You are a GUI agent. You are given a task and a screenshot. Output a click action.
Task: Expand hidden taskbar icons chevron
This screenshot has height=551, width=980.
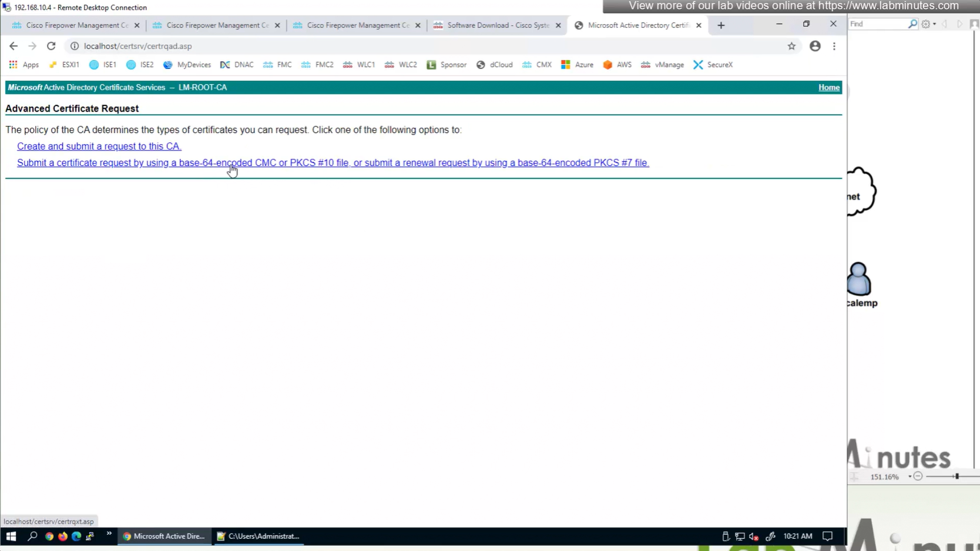(x=109, y=535)
